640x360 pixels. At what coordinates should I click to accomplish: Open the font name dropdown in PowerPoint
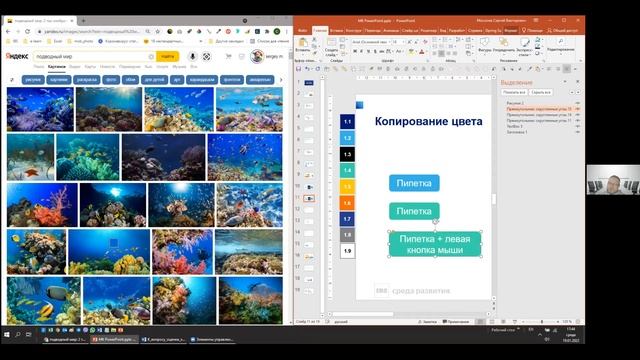pos(389,42)
